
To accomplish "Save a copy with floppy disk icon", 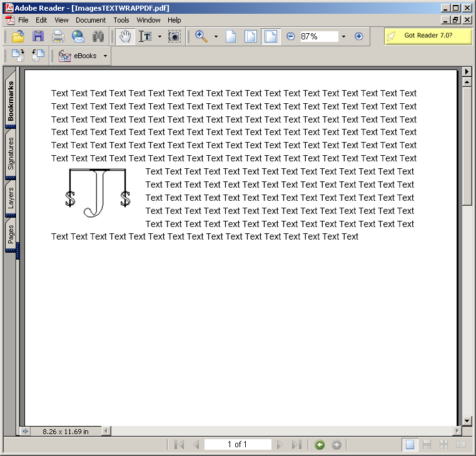I will pos(38,36).
